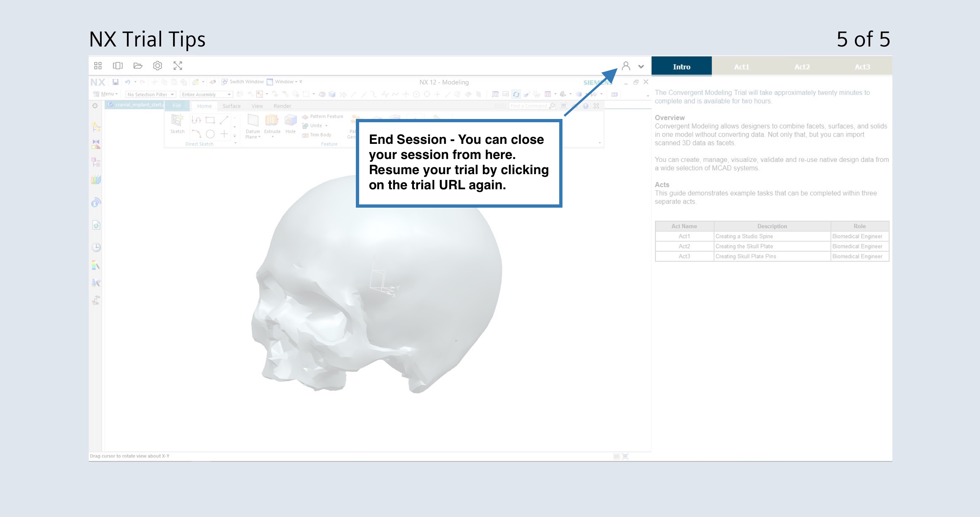The width and height of the screenshot is (980, 517).
Task: Click 'Creating the Skull Plate' table cell
Action: [772, 246]
